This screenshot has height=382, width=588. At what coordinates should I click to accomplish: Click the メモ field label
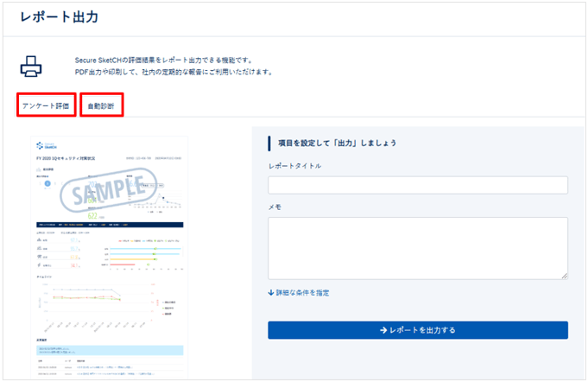tap(275, 207)
